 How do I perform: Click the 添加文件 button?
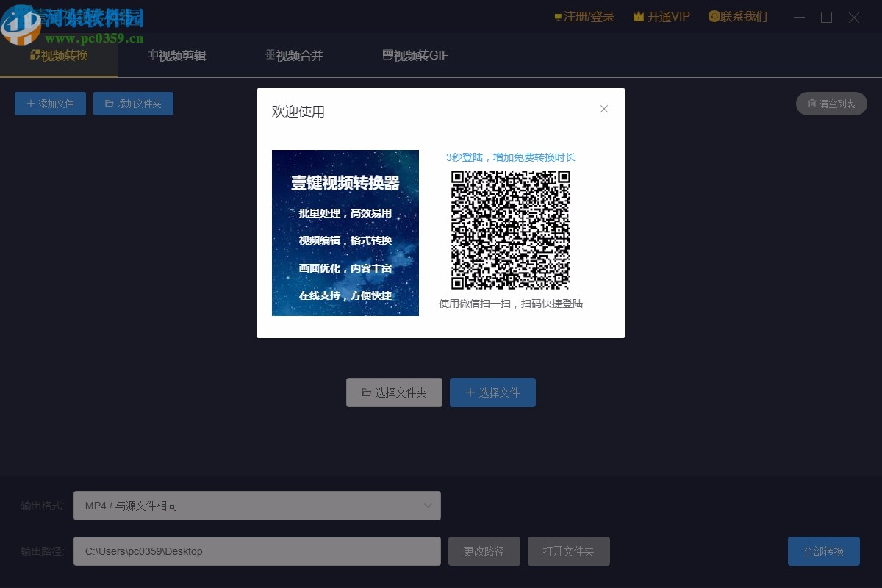[50, 104]
